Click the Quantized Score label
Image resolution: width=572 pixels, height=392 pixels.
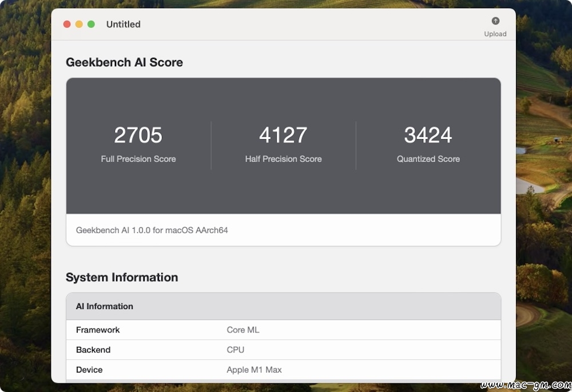click(428, 159)
